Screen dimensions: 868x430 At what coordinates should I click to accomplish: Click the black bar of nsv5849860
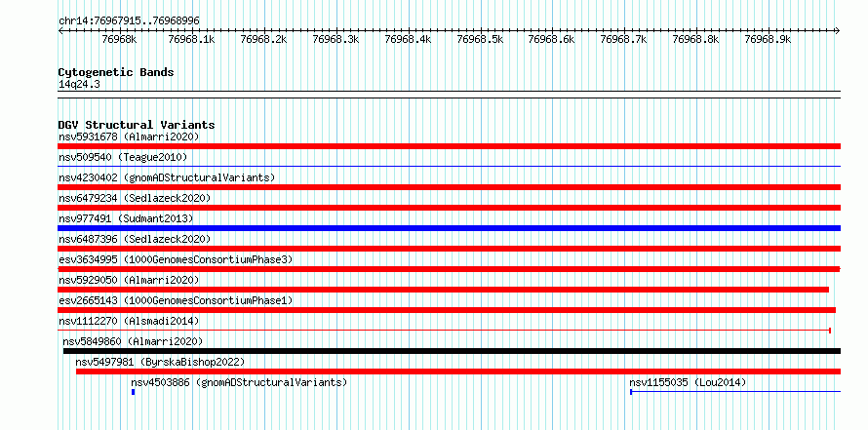453,351
